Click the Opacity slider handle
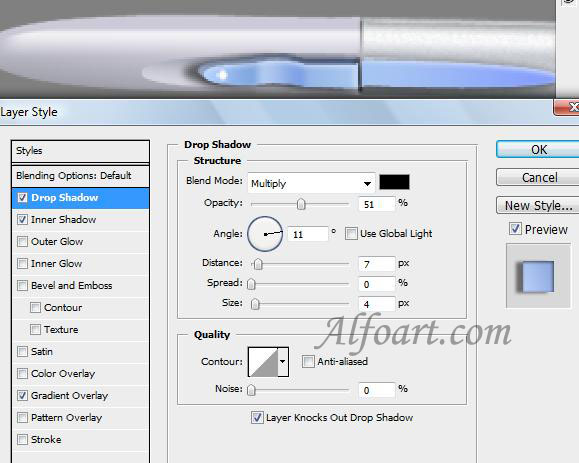 point(301,204)
